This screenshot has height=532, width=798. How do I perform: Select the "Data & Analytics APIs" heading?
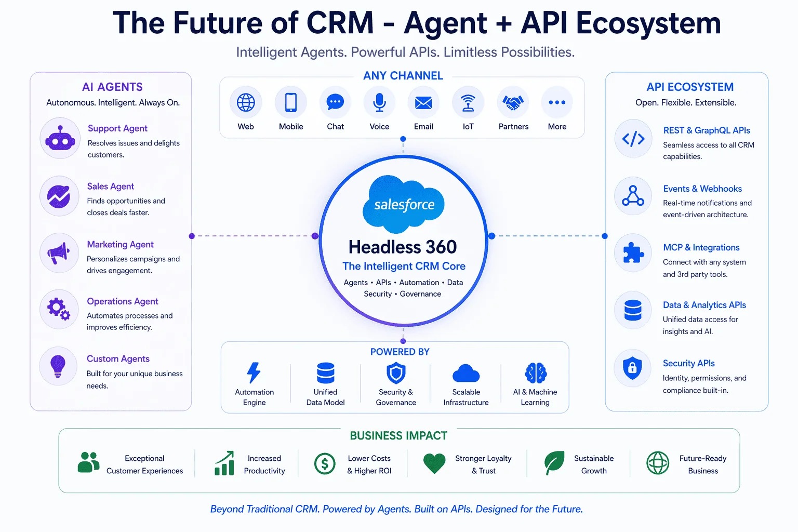pos(704,305)
